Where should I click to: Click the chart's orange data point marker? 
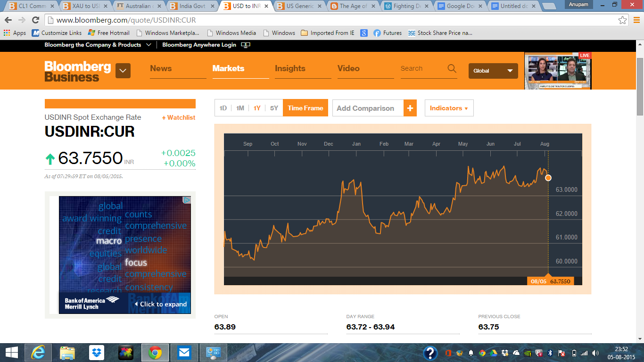click(548, 178)
